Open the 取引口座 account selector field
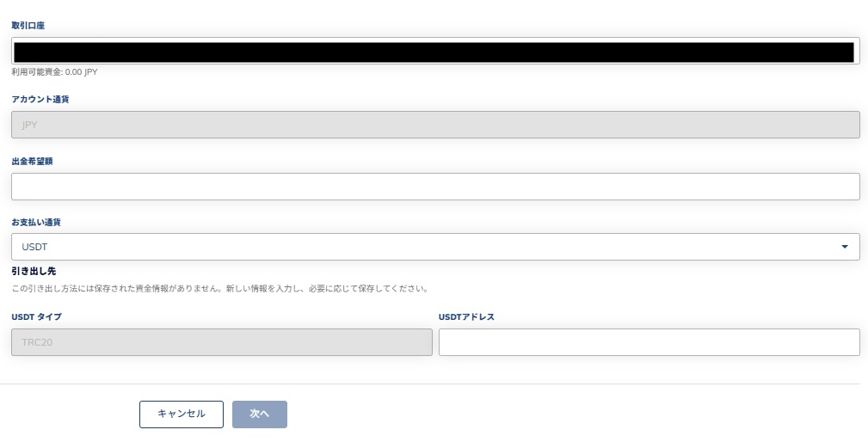 (434, 52)
